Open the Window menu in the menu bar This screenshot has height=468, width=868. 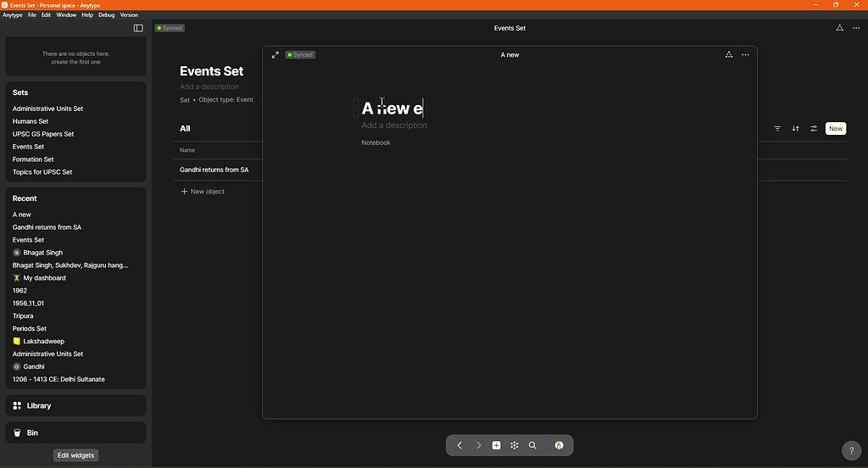click(x=66, y=14)
